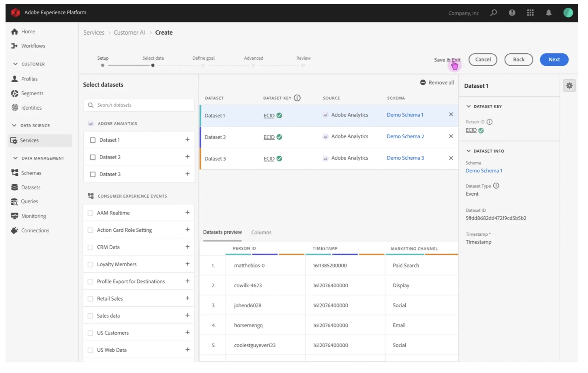
Task: Click the Next button
Action: [554, 60]
